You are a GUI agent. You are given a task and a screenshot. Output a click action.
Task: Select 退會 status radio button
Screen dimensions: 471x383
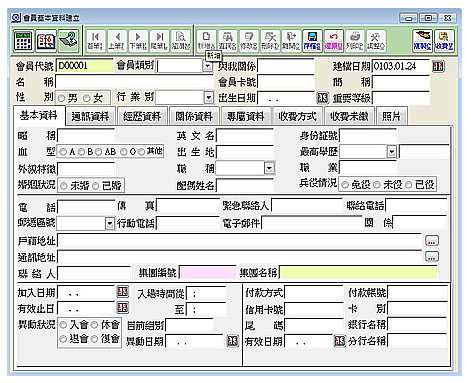pyautogui.click(x=63, y=339)
